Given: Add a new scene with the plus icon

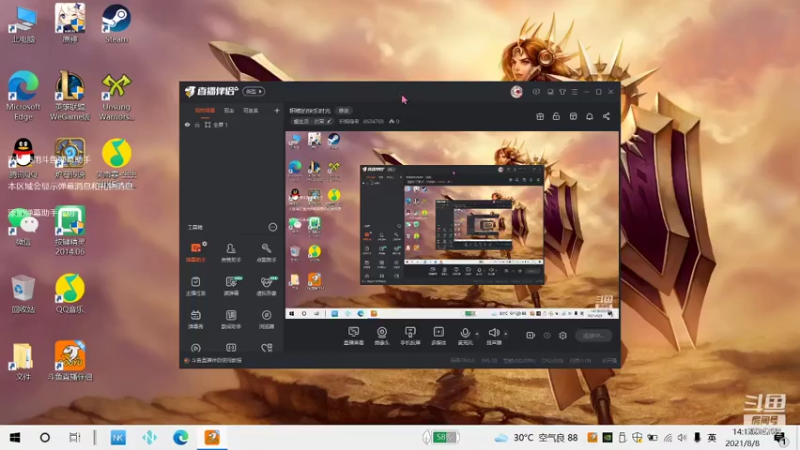Looking at the screenshot, I should click(277, 110).
